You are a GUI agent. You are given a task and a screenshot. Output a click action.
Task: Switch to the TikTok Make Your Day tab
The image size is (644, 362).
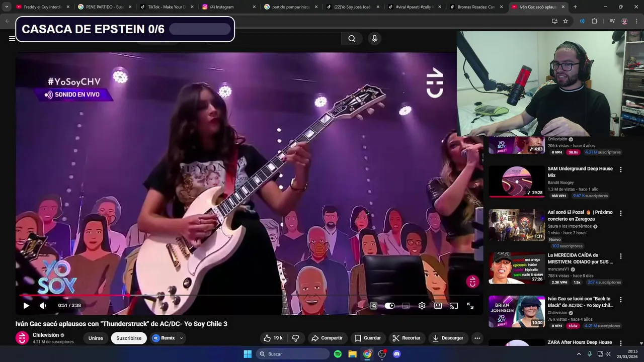(167, 7)
